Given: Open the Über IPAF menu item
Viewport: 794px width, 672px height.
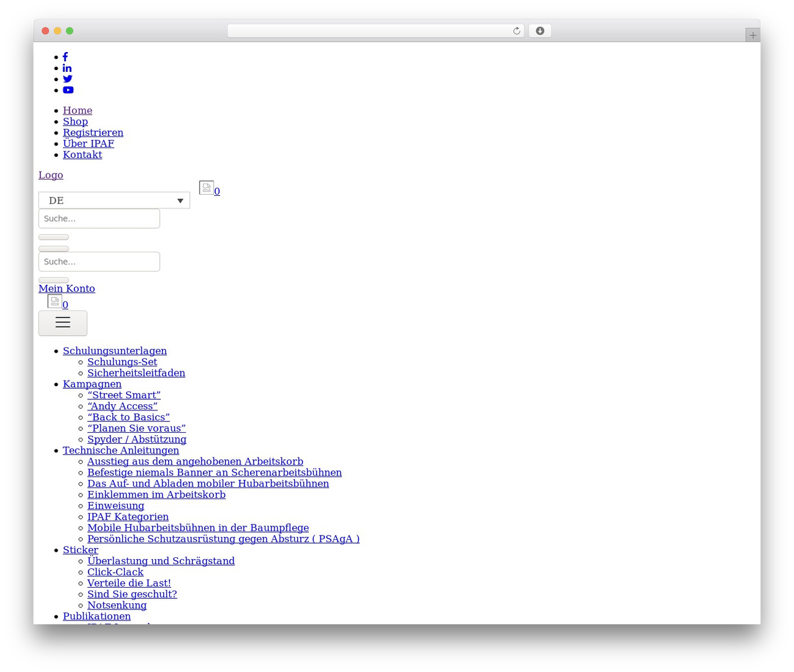Looking at the screenshot, I should coord(88,144).
